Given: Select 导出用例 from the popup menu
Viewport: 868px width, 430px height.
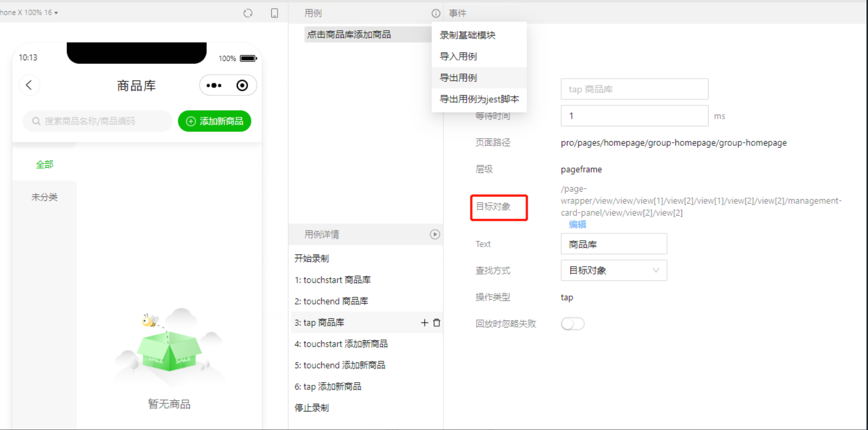Looking at the screenshot, I should (458, 78).
